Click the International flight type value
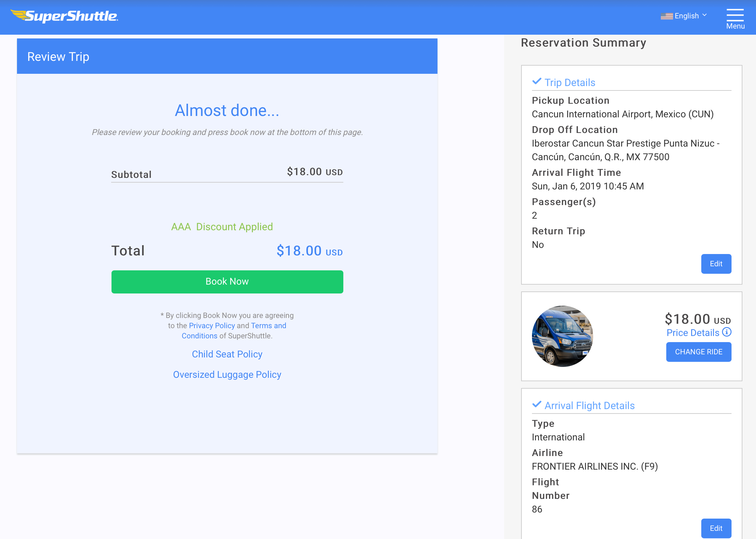The width and height of the screenshot is (756, 539). coord(558,437)
